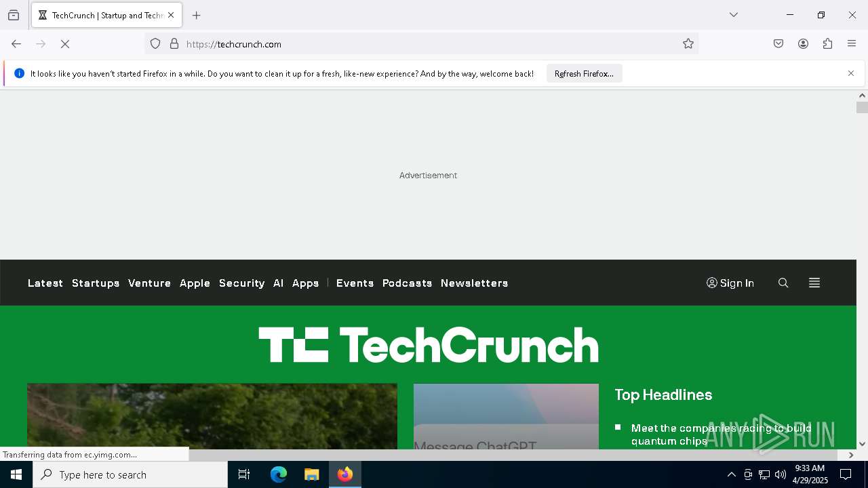The image size is (868, 488).
Task: Open quantum chips headline
Action: (x=721, y=434)
